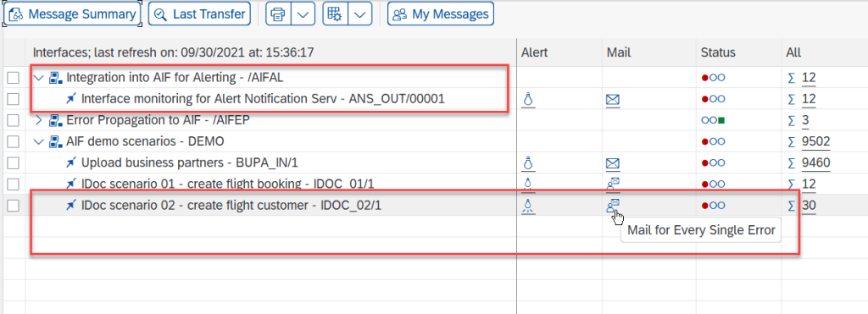Open the My Messages button
Screen dimensions: 868x314
click(441, 14)
